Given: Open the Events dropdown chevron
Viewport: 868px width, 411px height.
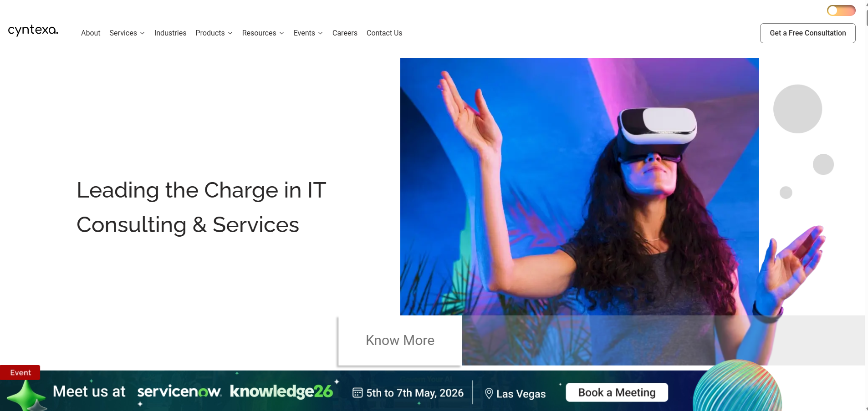Looking at the screenshot, I should [321, 33].
